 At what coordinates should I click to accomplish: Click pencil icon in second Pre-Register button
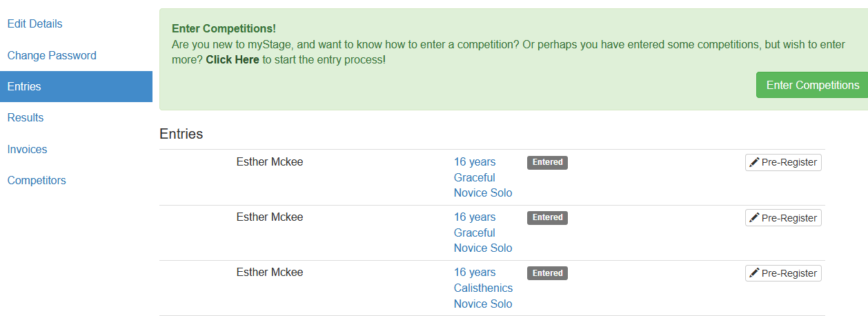(754, 218)
